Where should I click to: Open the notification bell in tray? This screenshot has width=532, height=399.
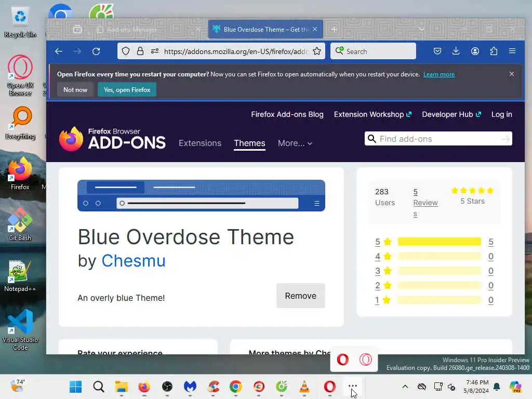point(497,387)
